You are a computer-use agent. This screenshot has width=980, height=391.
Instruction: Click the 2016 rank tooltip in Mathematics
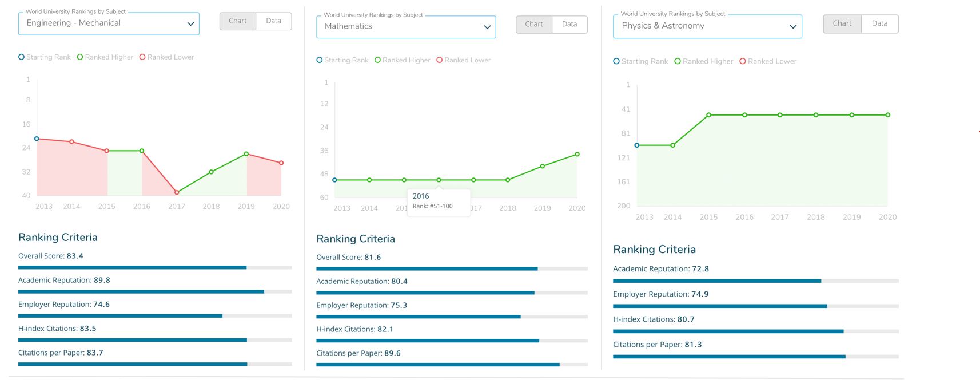[x=439, y=202]
